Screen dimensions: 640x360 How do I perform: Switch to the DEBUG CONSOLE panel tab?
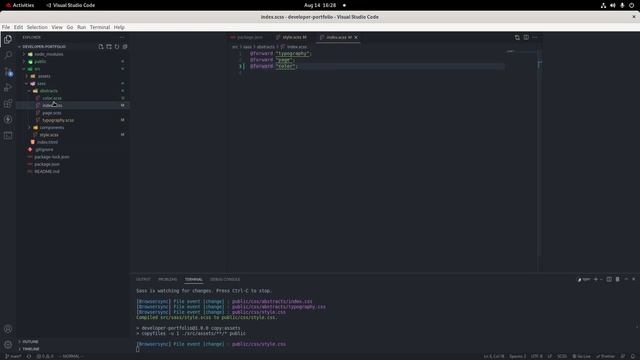point(225,280)
